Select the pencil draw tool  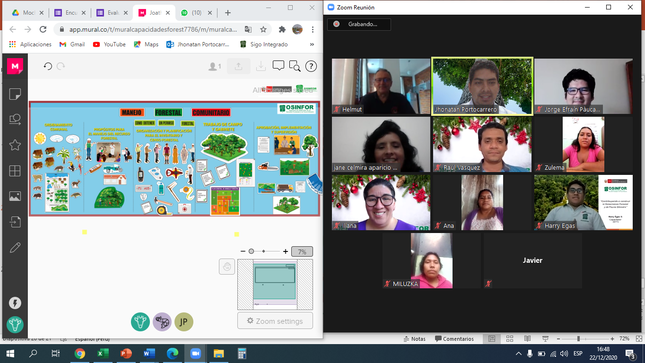tap(15, 248)
